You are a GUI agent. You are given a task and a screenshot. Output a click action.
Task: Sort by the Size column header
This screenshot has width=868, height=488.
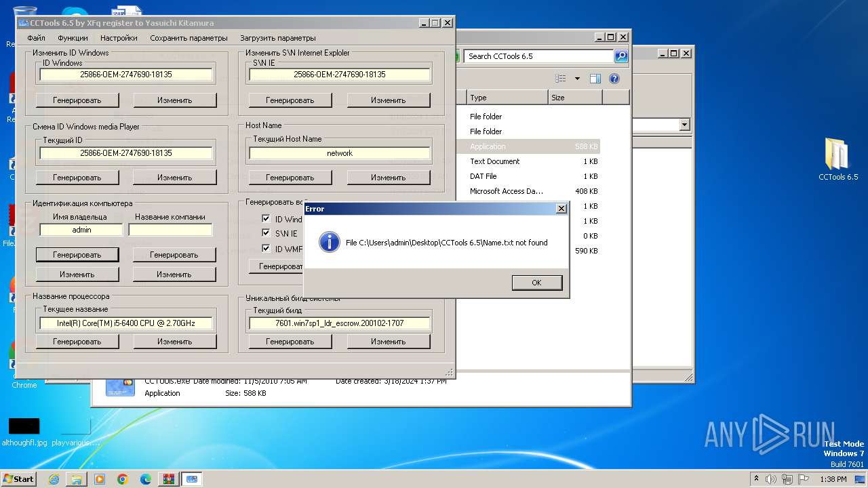[575, 98]
